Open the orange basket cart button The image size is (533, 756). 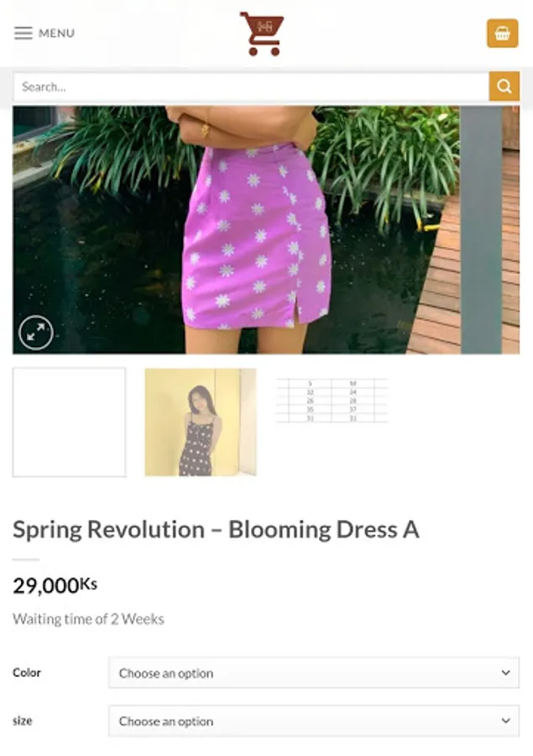point(502,34)
